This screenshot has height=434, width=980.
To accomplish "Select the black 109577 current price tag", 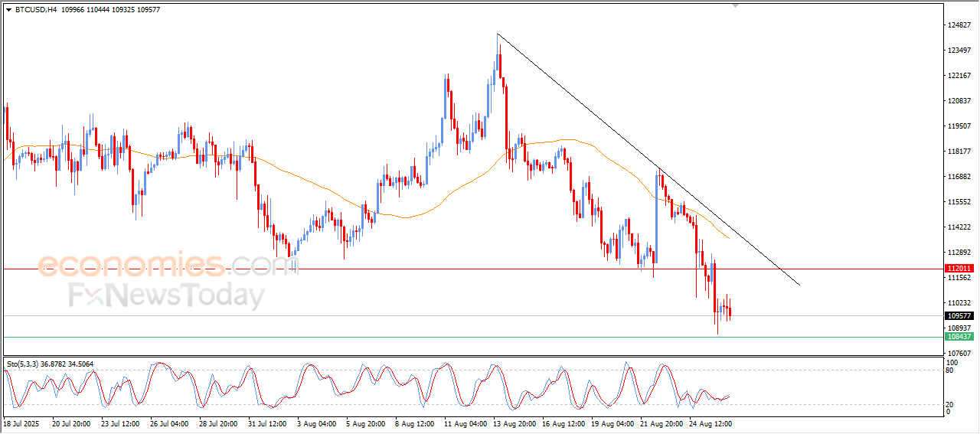I will 959,315.
